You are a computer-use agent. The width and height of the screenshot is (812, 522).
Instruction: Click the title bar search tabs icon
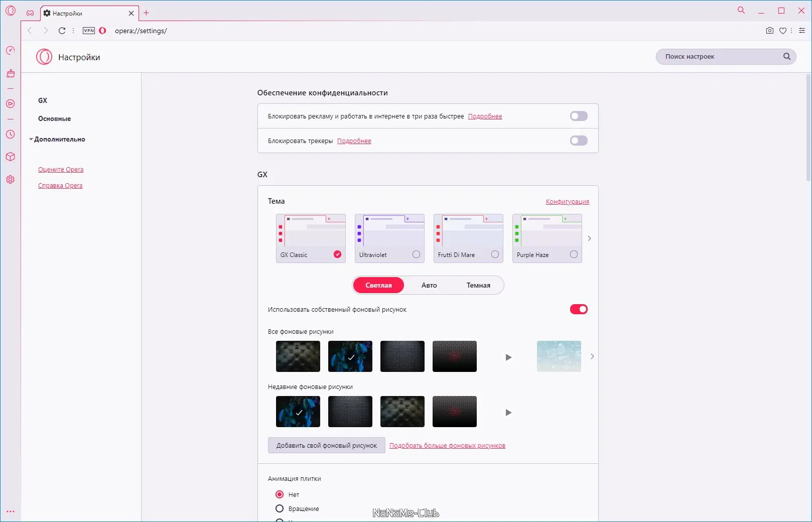[x=741, y=10]
